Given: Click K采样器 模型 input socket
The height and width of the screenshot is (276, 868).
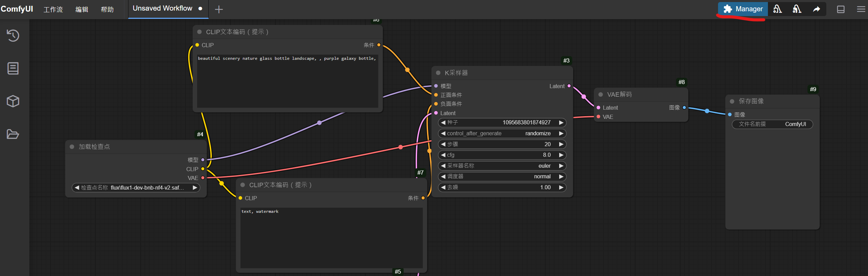Looking at the screenshot, I should (x=436, y=86).
